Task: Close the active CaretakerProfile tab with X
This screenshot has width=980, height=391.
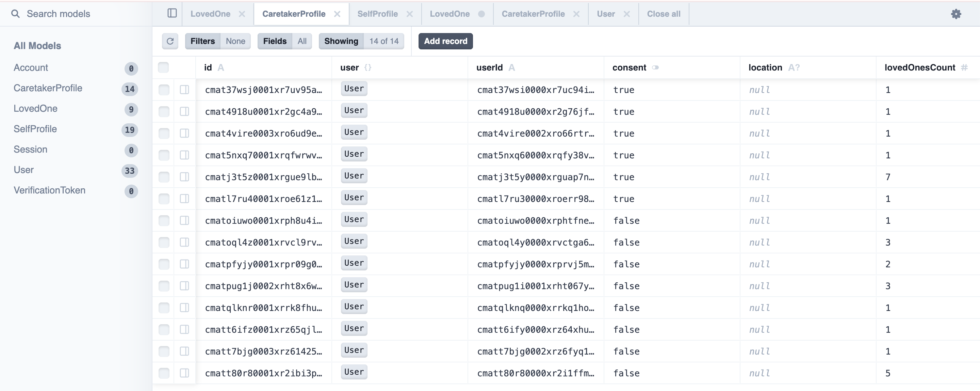Action: coord(337,14)
